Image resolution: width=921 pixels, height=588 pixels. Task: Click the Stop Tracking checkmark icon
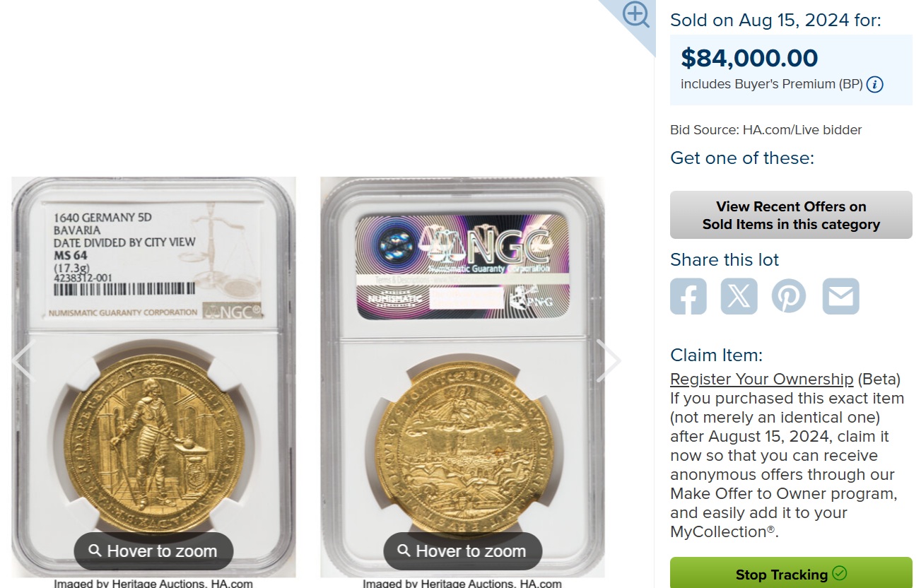[x=840, y=573]
